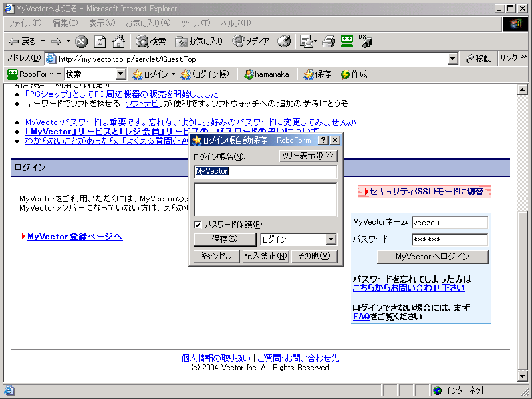Click the RoboForm toolbar ログイン star icon
Screen dimensions: 532x399
click(150, 74)
